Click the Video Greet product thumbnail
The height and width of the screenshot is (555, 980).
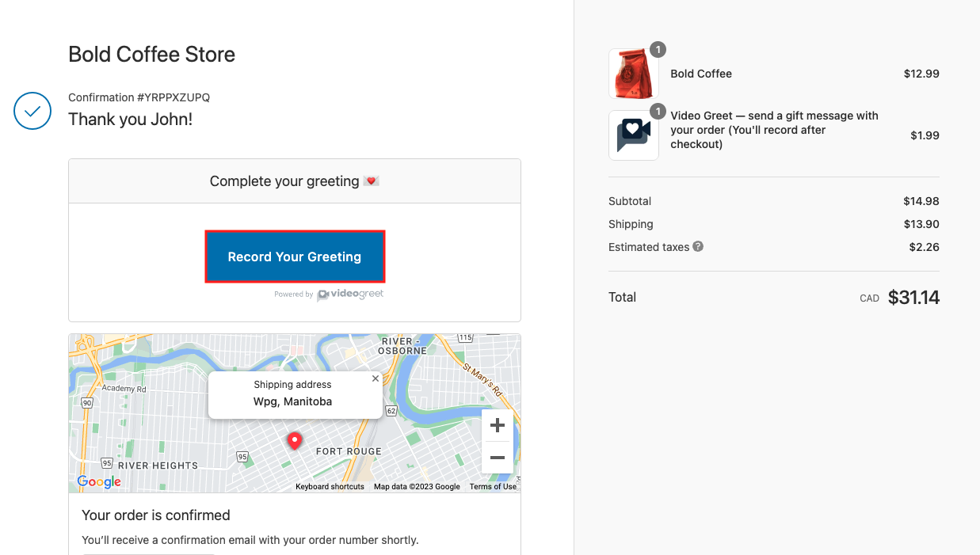coord(634,135)
